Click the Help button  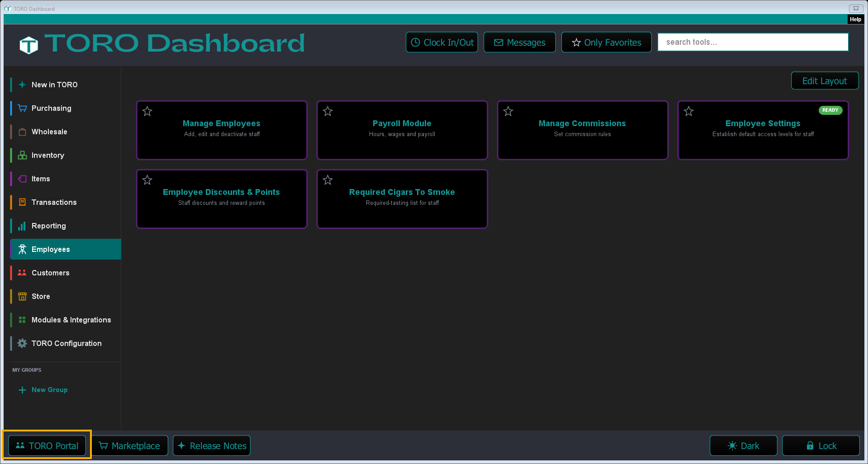coord(855,19)
